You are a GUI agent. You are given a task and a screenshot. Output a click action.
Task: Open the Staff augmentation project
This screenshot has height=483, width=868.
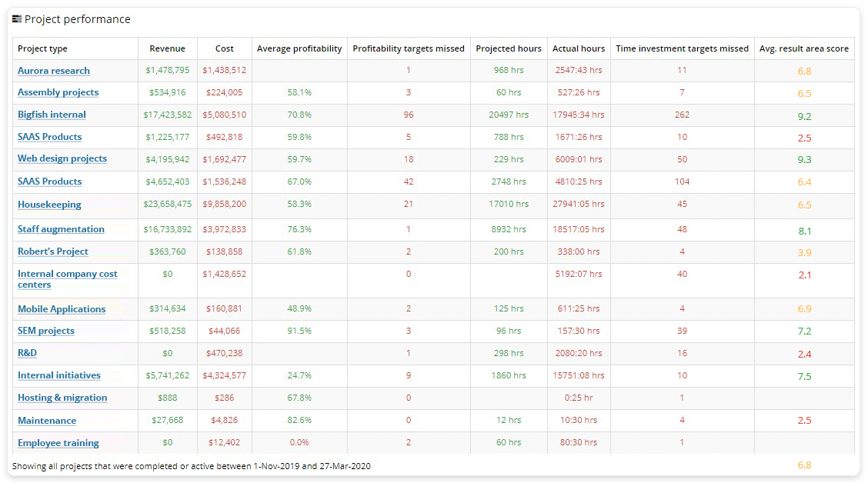tap(60, 229)
